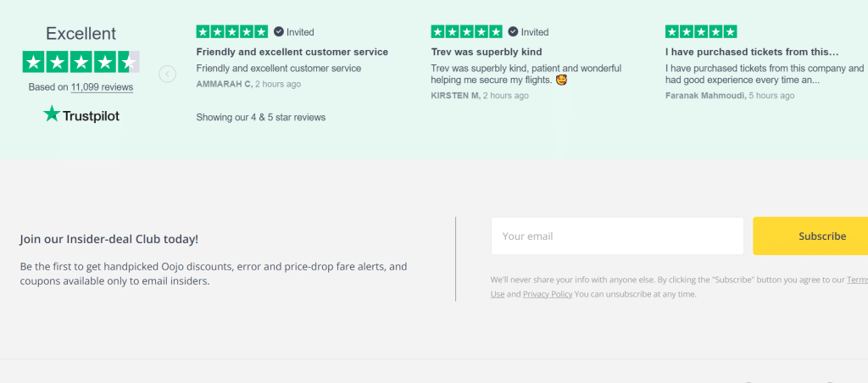Image resolution: width=868 pixels, height=383 pixels.
Task: Click the 'Use' link in the disclaimer
Action: pyautogui.click(x=498, y=294)
